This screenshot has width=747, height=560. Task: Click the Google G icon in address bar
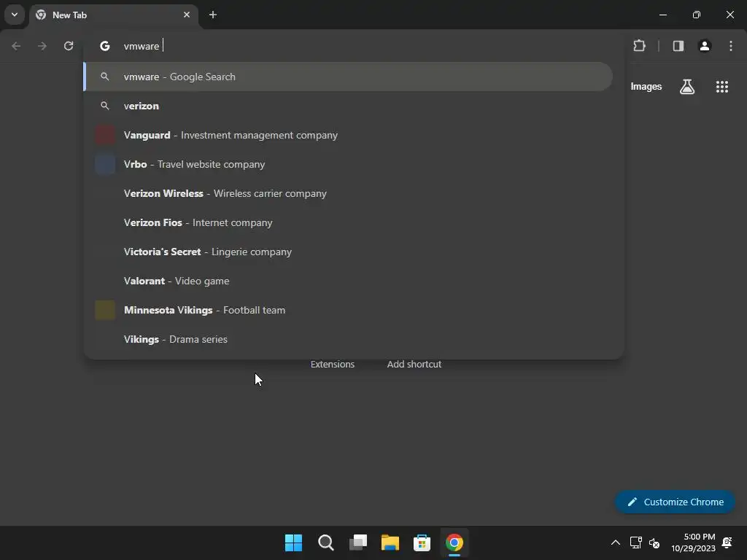pos(105,46)
